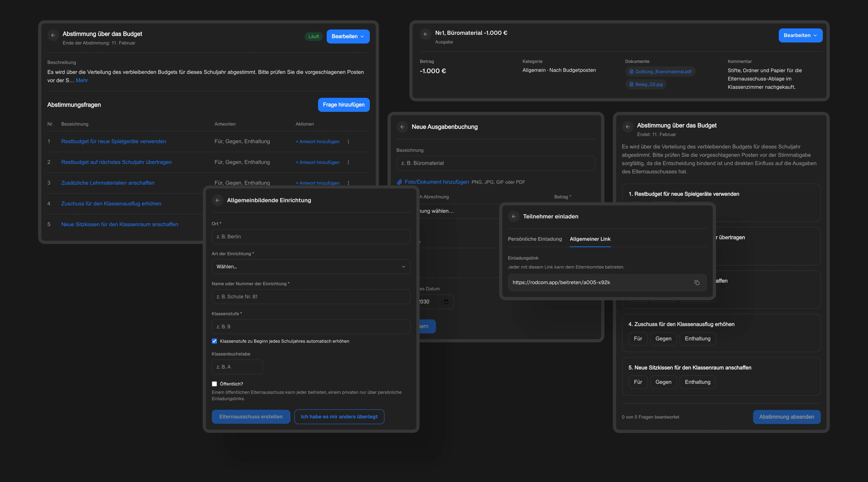
Task: Open more actions for question 2 row
Action: (348, 162)
